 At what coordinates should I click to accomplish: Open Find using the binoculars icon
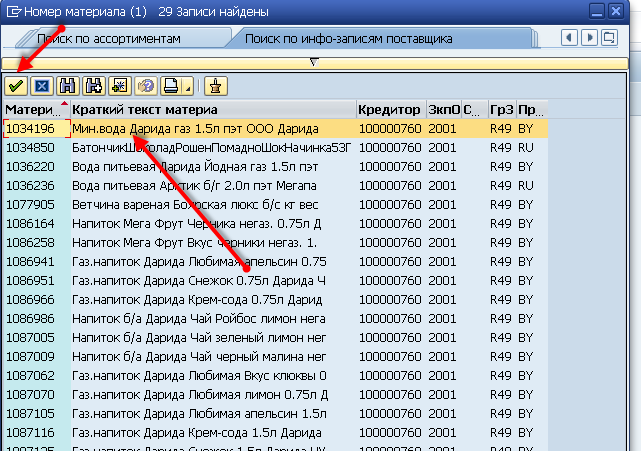[67, 86]
